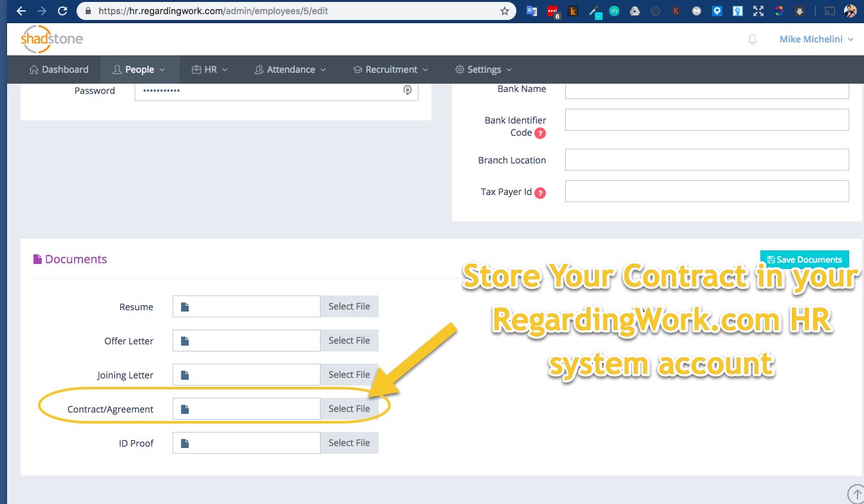This screenshot has height=504, width=864.
Task: Click the ID Proof label
Action: [136, 443]
